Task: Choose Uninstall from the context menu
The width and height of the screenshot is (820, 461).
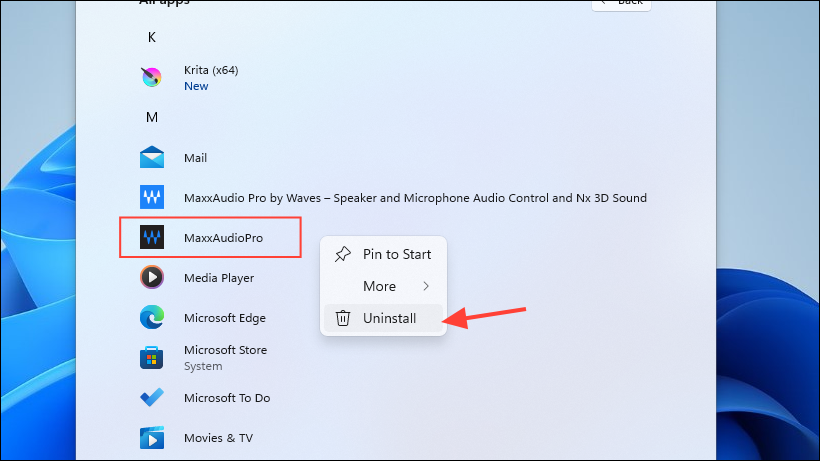Action: click(383, 318)
